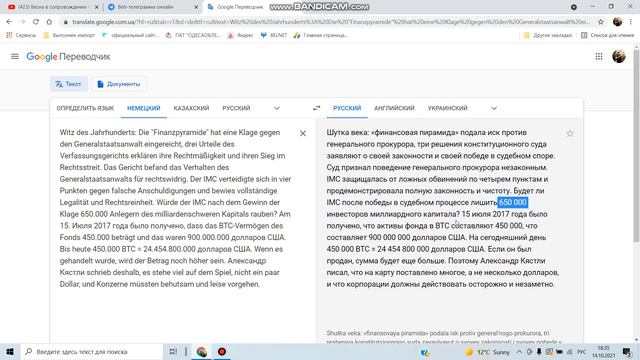Open the Chrome taskbar icon
This screenshot has width=640, height=360.
pyautogui.click(x=202, y=351)
